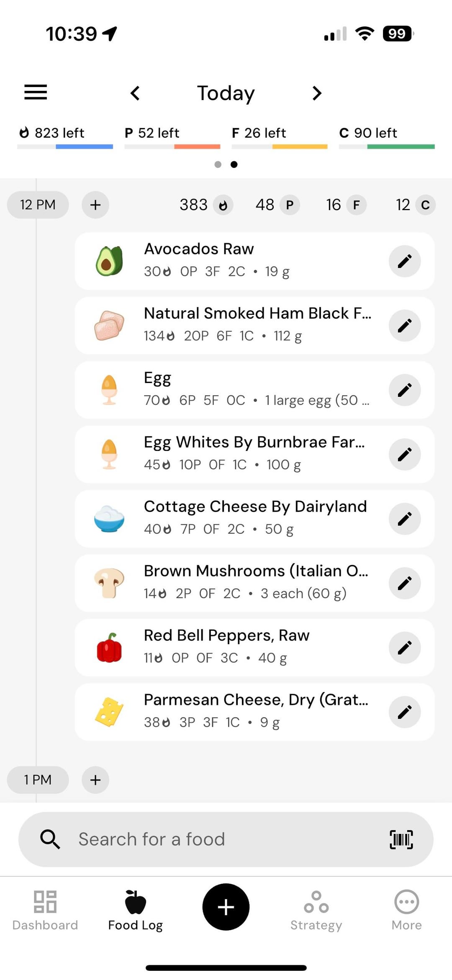Edit the Parmesan Cheese entry
452x980 pixels.
click(x=404, y=712)
